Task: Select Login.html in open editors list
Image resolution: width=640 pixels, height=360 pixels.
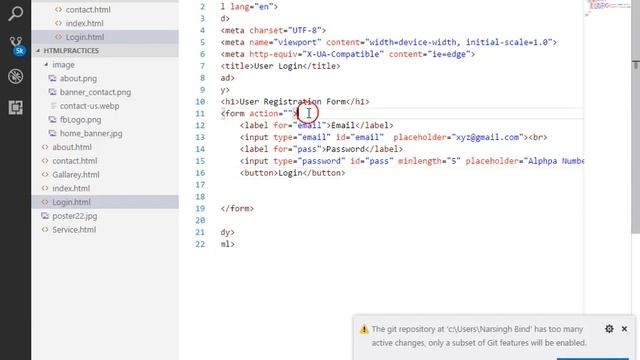Action: [105, 37]
